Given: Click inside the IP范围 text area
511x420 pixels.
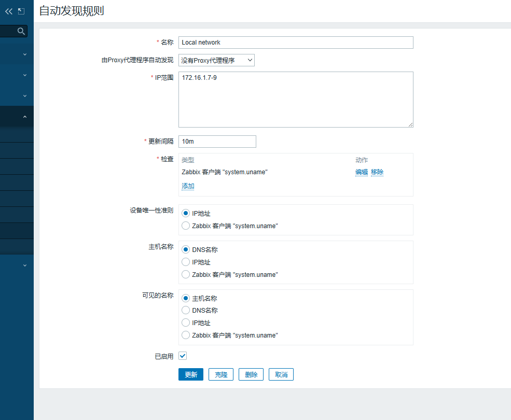Looking at the screenshot, I should 296,100.
